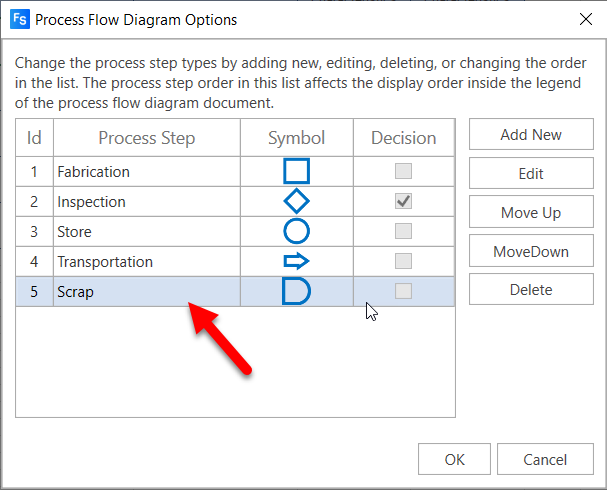
Task: Click the Fs application icon in title bar
Action: (19, 18)
